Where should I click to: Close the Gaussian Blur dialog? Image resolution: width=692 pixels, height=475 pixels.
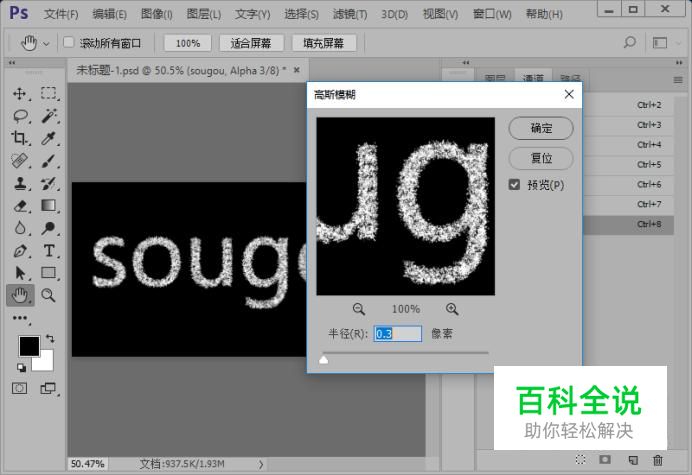[x=569, y=94]
